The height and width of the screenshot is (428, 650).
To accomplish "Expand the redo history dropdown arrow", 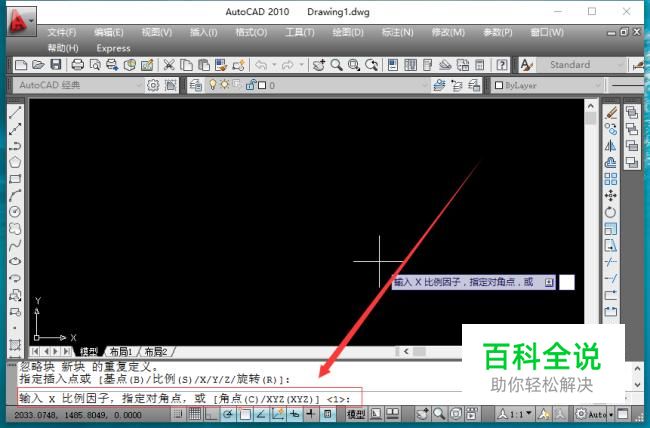I will 301,65.
